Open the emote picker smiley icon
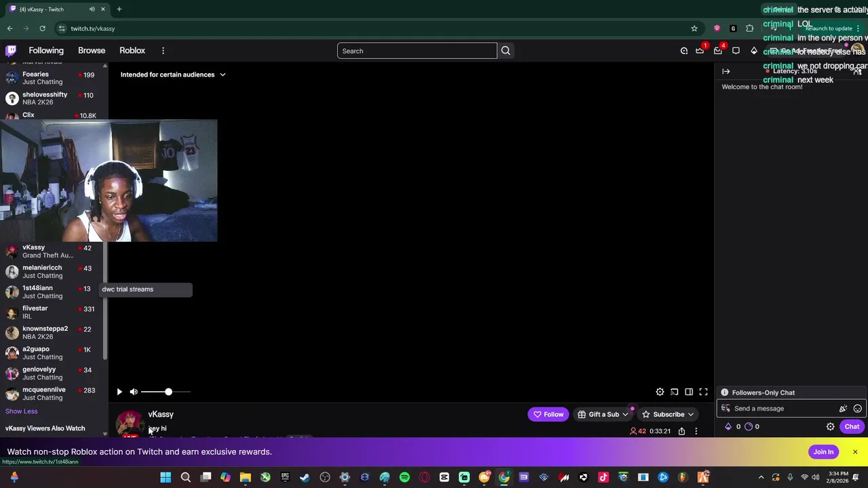Image resolution: width=868 pixels, height=488 pixels. point(858,409)
